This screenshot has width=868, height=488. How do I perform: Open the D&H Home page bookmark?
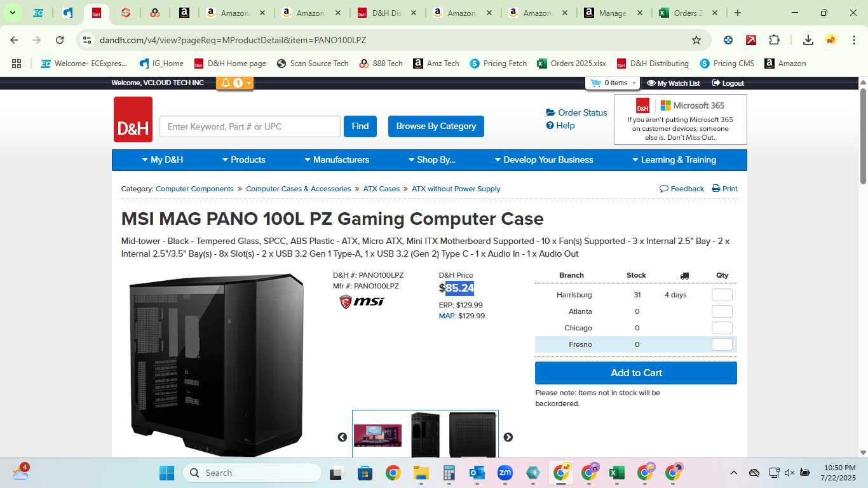pyautogui.click(x=230, y=64)
